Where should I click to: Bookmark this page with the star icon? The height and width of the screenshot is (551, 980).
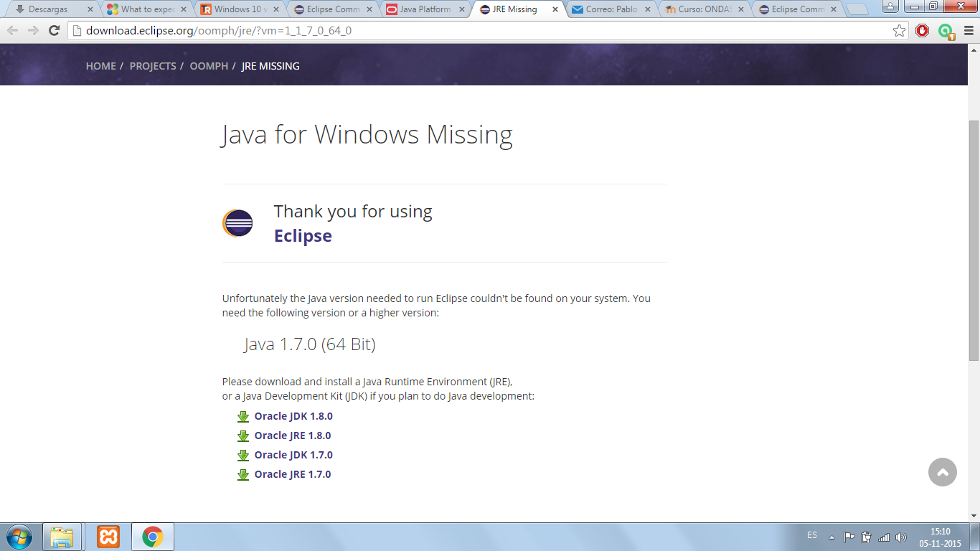point(899,31)
